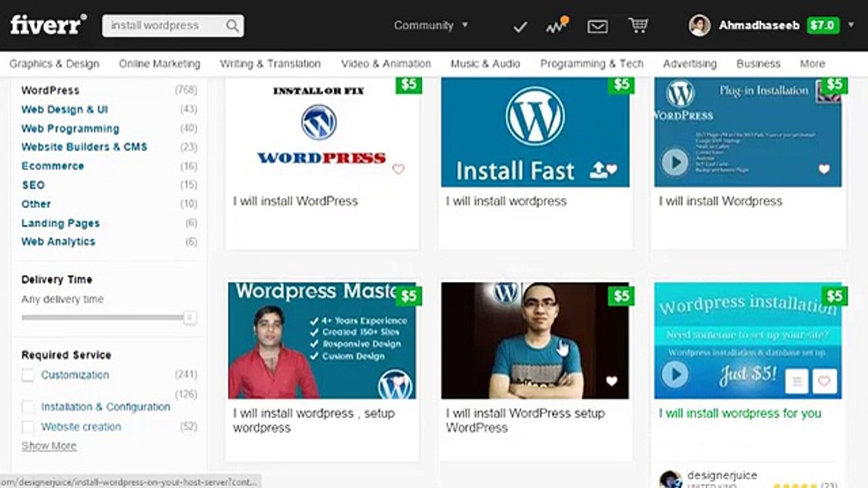Open the shopping cart icon
Screen dimensions: 868x488
(x=637, y=26)
